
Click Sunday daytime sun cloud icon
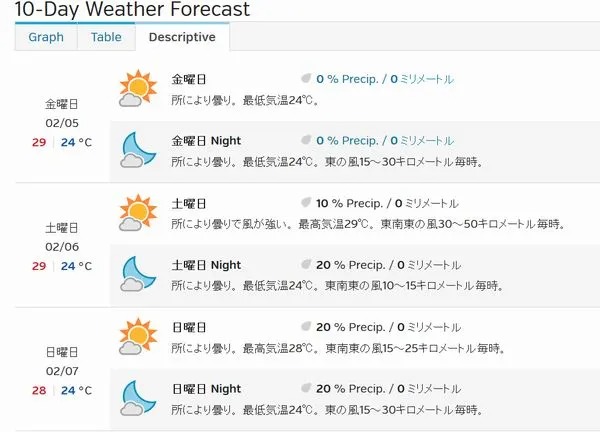(x=137, y=336)
